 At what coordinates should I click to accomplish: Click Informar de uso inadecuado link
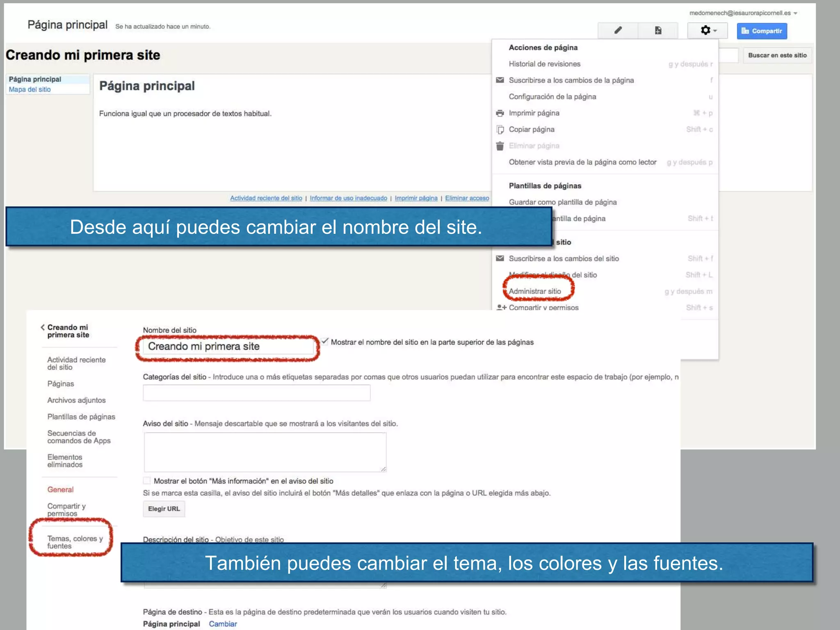pos(348,198)
